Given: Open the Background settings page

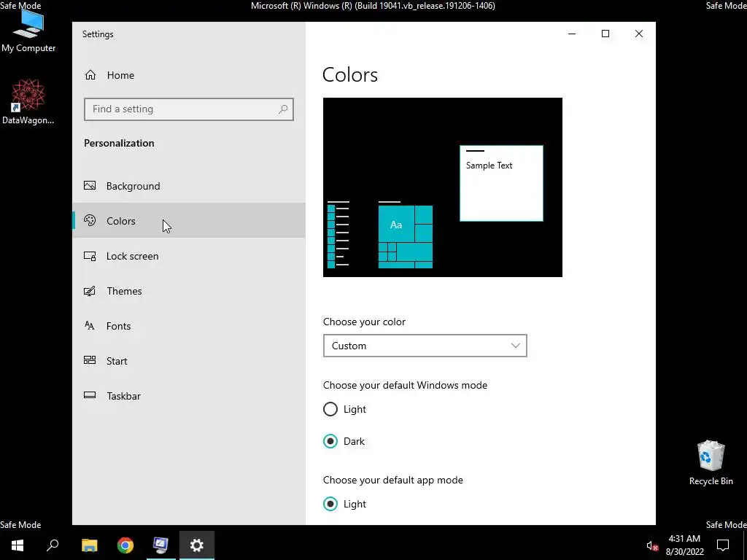Looking at the screenshot, I should [189, 186].
